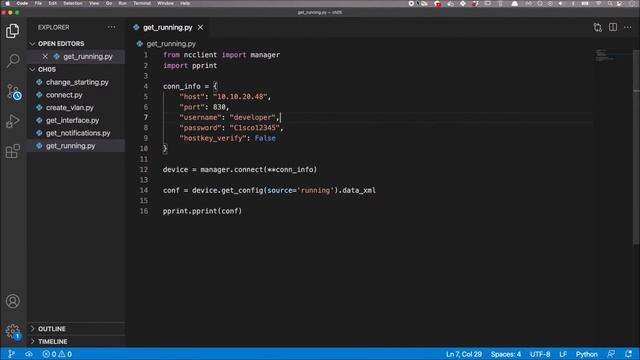
Task: Click the False value on line 9
Action: (265, 138)
